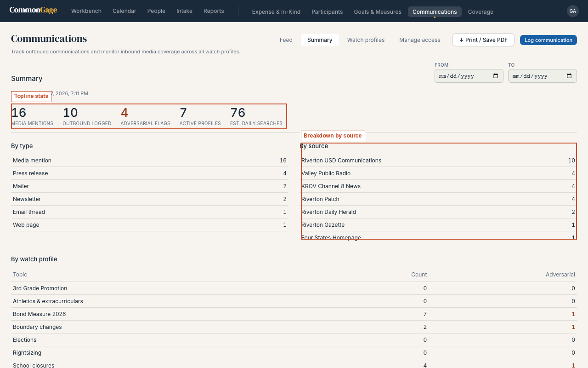The height and width of the screenshot is (368, 588).
Task: Click the CommonGage logo
Action: (x=33, y=10)
